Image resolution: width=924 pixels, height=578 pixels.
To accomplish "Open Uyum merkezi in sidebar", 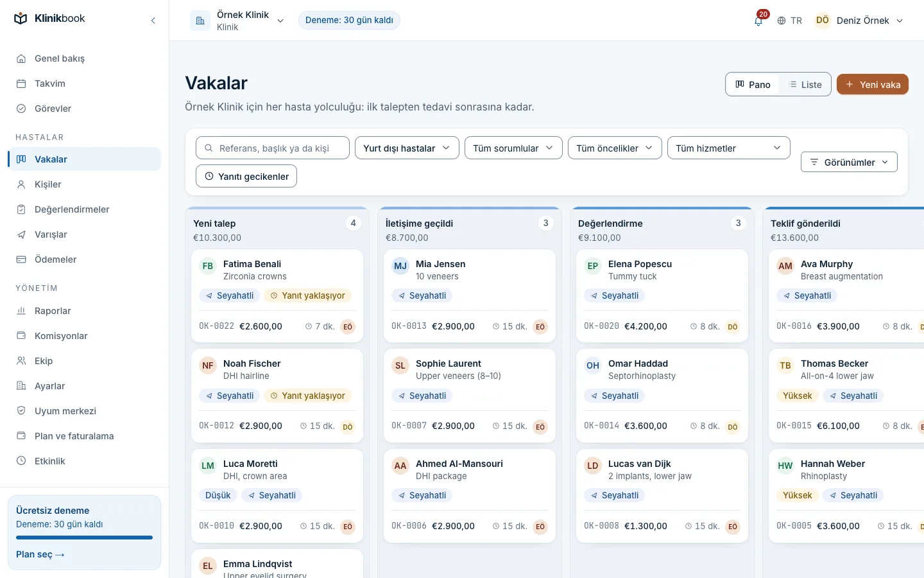I will [84, 411].
